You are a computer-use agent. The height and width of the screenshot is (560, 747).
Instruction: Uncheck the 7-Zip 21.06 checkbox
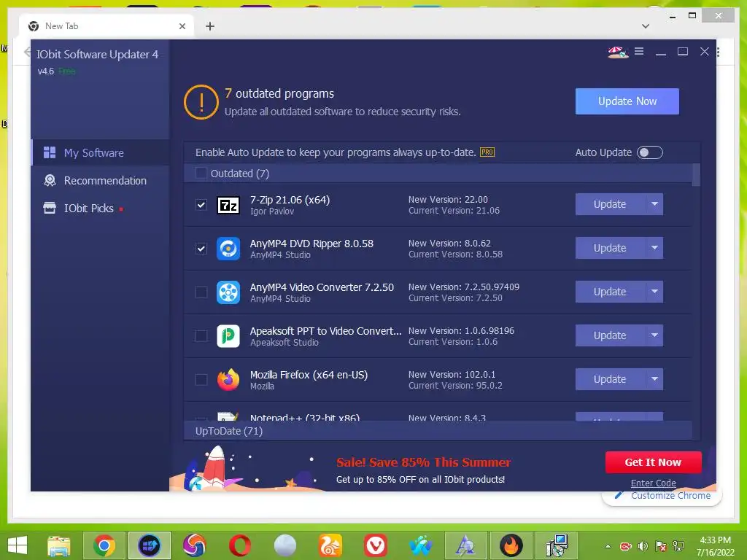coord(201,205)
